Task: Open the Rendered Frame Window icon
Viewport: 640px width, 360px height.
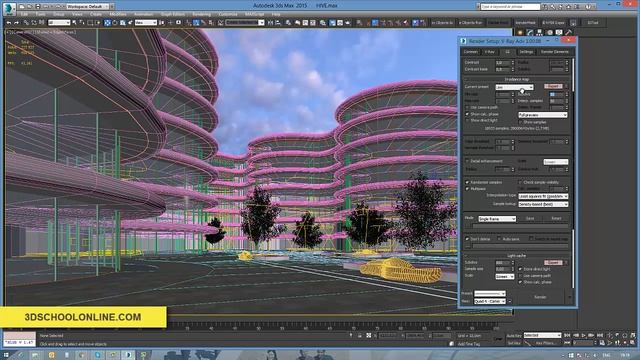Action: click(x=340, y=22)
